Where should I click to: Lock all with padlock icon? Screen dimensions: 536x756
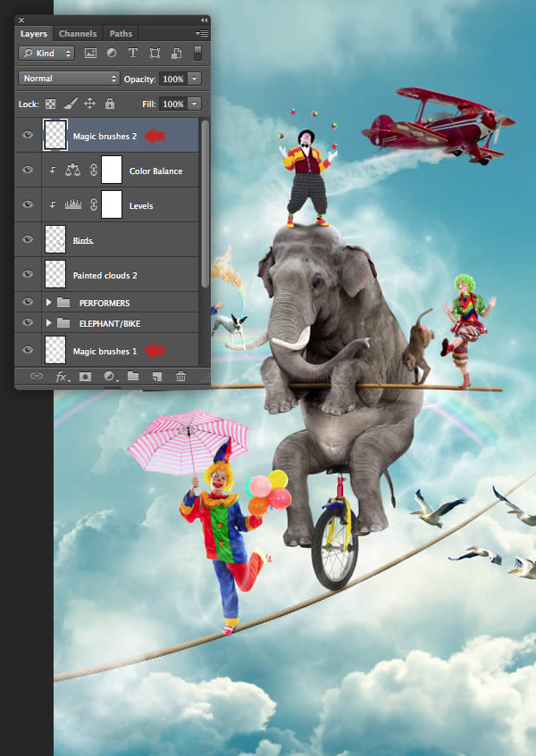point(110,104)
